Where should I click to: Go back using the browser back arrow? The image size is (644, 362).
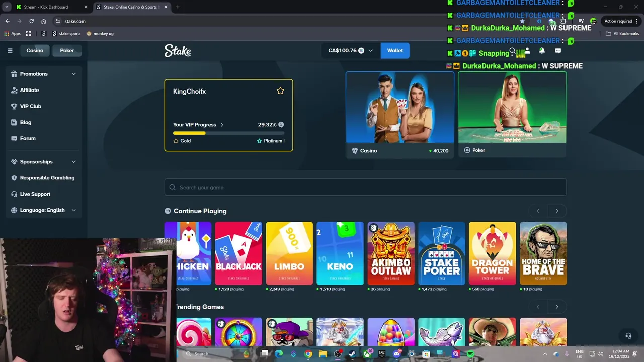[x=8, y=21]
